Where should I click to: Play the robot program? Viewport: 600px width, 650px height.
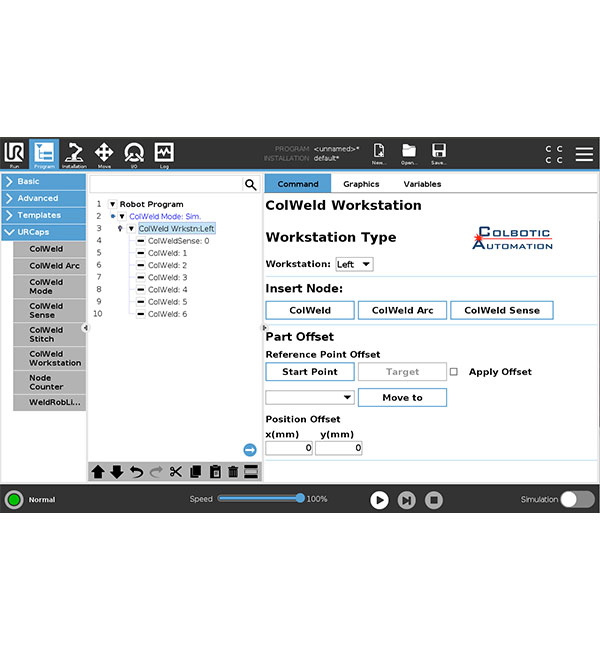379,500
